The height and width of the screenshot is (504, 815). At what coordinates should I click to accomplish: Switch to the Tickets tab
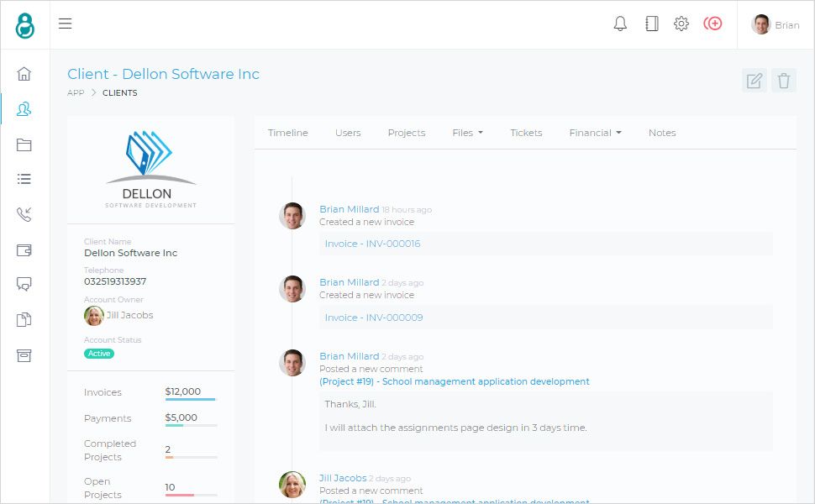coord(526,133)
